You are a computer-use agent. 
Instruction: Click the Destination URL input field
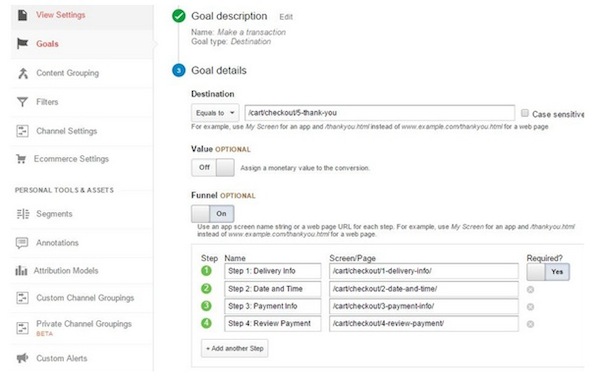point(380,113)
